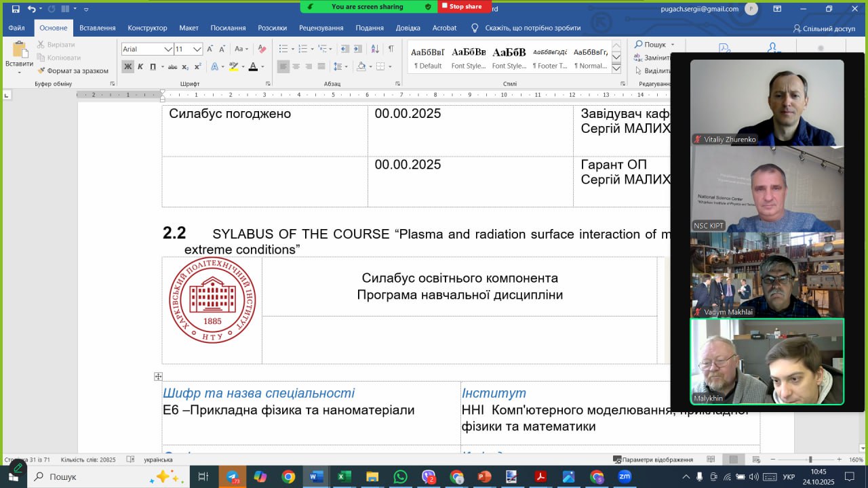868x488 pixels.
Task: Toggle the show paragraph marks (¶) button
Action: coord(391,49)
